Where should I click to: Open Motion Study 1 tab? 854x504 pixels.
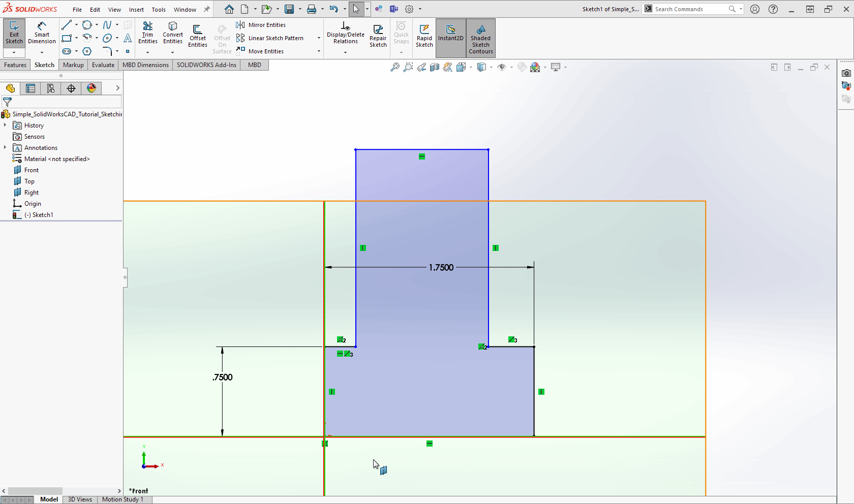(x=124, y=499)
